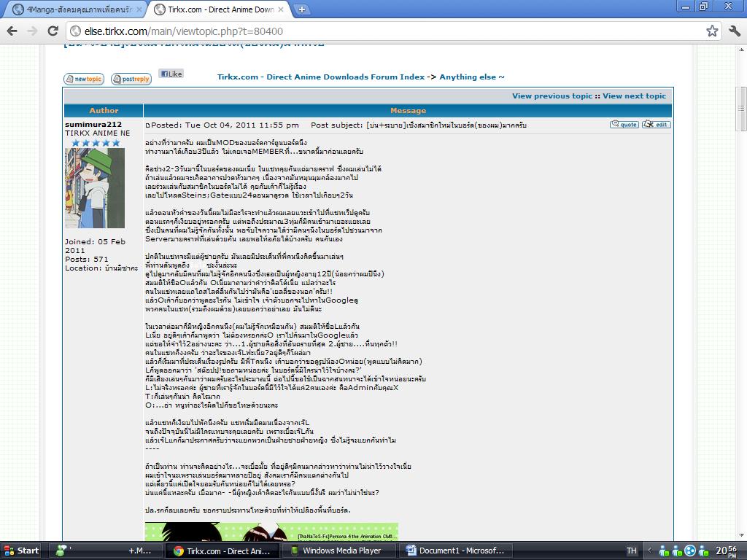The width and height of the screenshot is (747, 560).
Task: Open a new browser tab
Action: tap(301, 9)
